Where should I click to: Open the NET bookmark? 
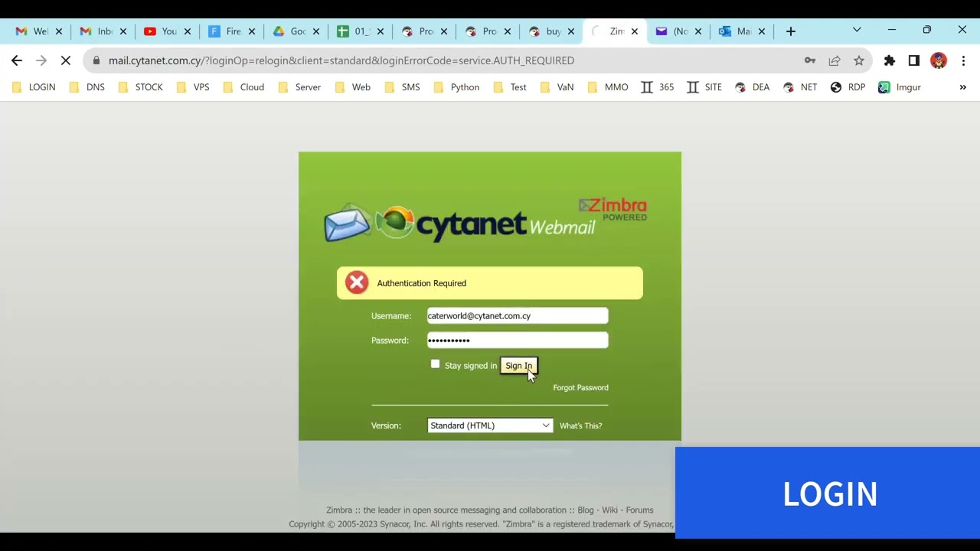[x=799, y=87]
